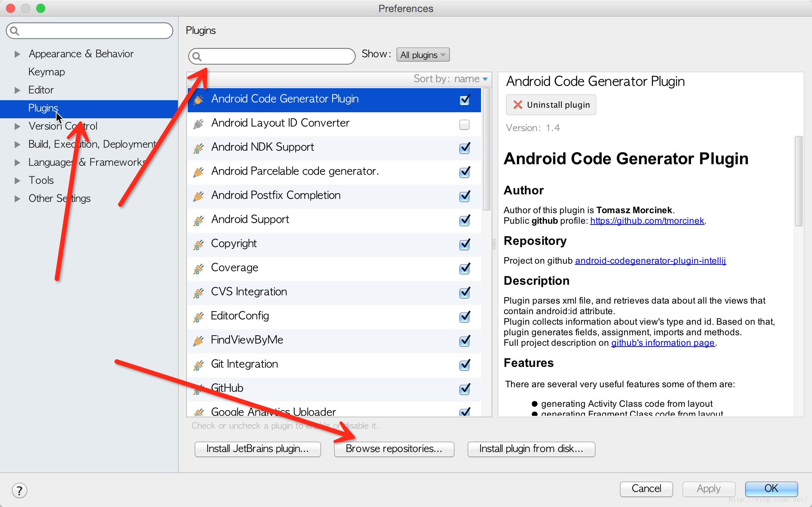Click magnifier icon in plugins search field
The height and width of the screenshot is (507, 812).
click(x=197, y=57)
